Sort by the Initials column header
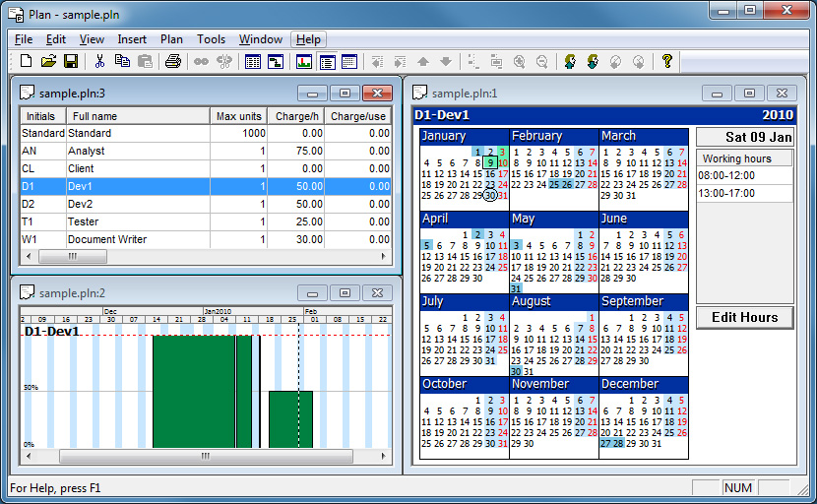This screenshot has height=504, width=817. click(x=43, y=116)
